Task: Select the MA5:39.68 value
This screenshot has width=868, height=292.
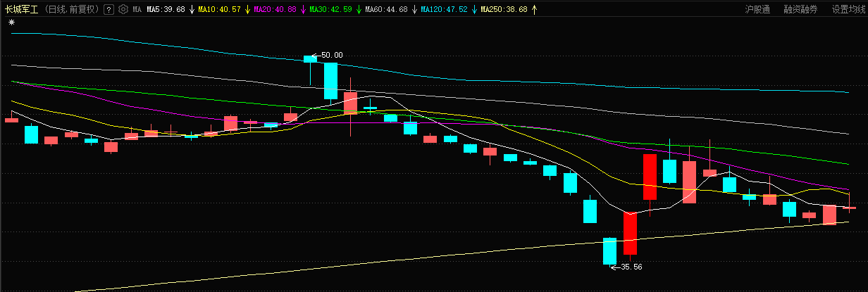Action: [x=166, y=10]
